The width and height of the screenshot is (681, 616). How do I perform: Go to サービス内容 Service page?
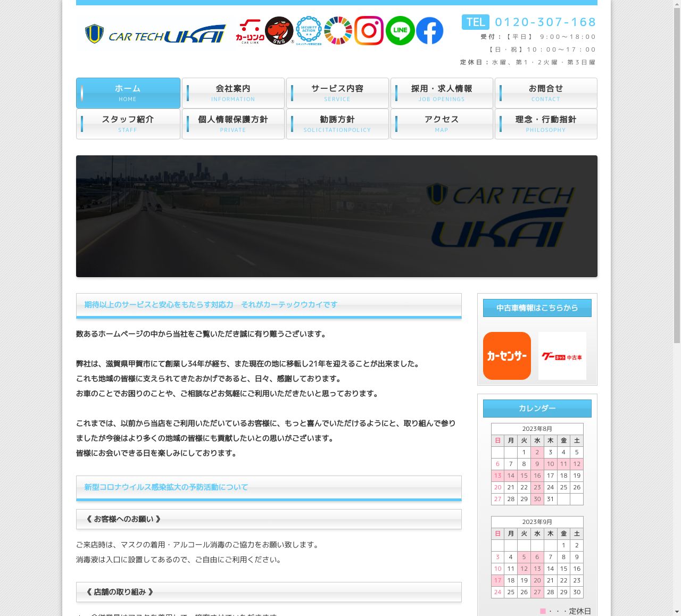coord(337,93)
